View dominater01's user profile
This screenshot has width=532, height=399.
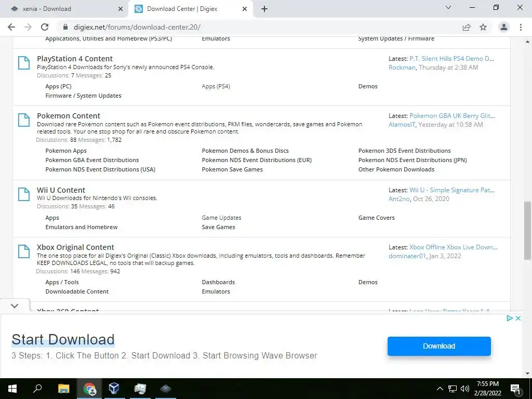point(407,256)
